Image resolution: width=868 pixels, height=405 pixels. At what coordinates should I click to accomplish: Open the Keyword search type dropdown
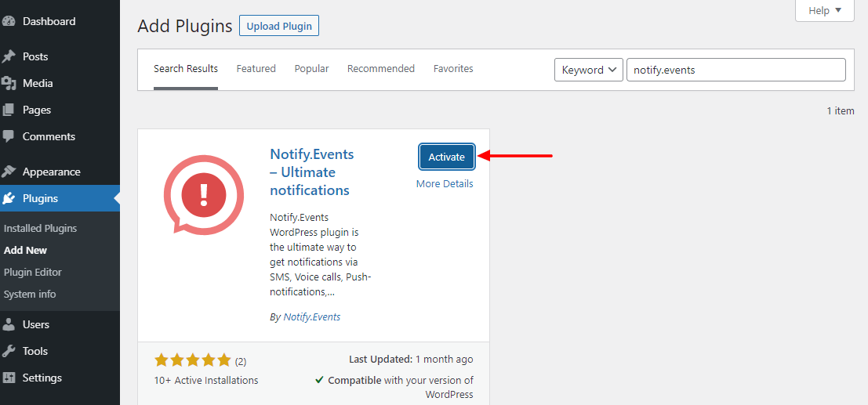point(589,70)
